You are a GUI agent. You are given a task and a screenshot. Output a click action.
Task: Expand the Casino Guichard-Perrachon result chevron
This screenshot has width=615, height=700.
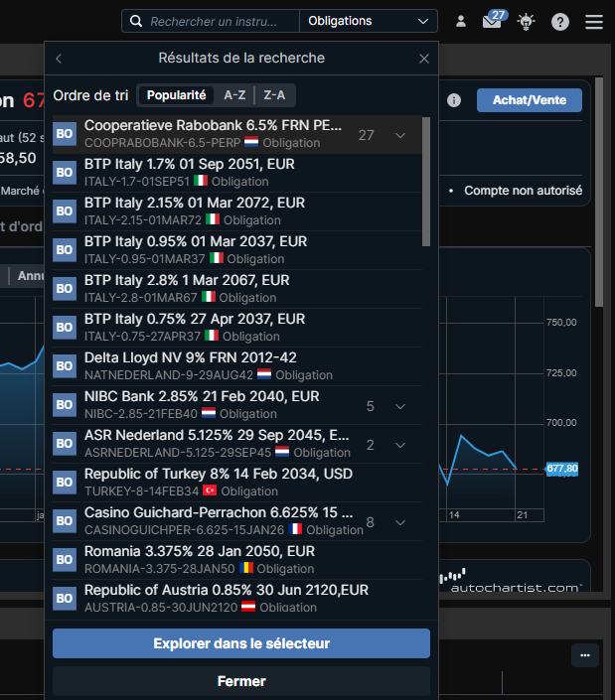(x=400, y=523)
